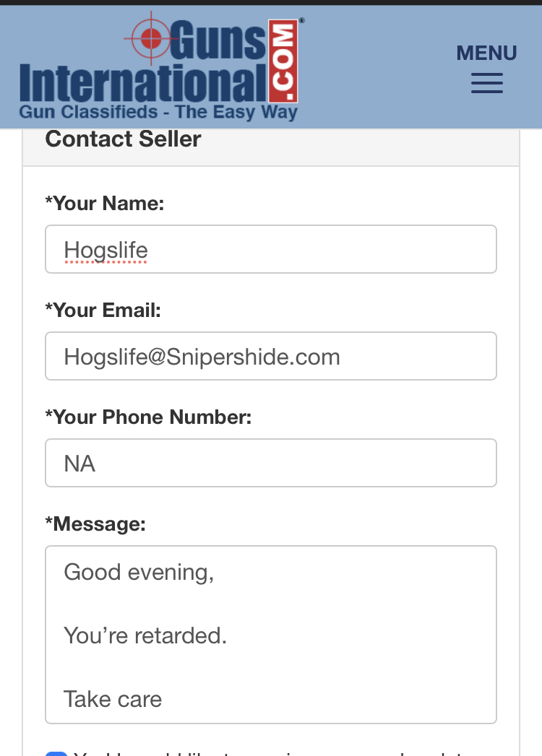The height and width of the screenshot is (756, 542).
Task: Toggle the blue checkbox below the message
Action: click(x=56, y=753)
